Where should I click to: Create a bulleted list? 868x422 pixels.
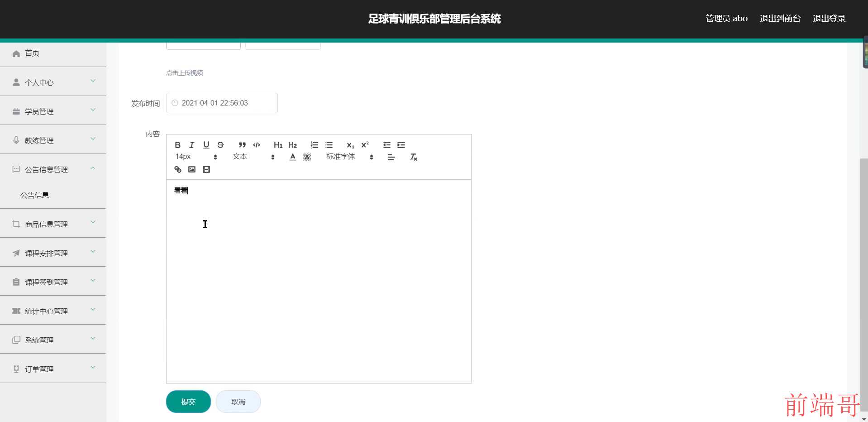click(329, 145)
